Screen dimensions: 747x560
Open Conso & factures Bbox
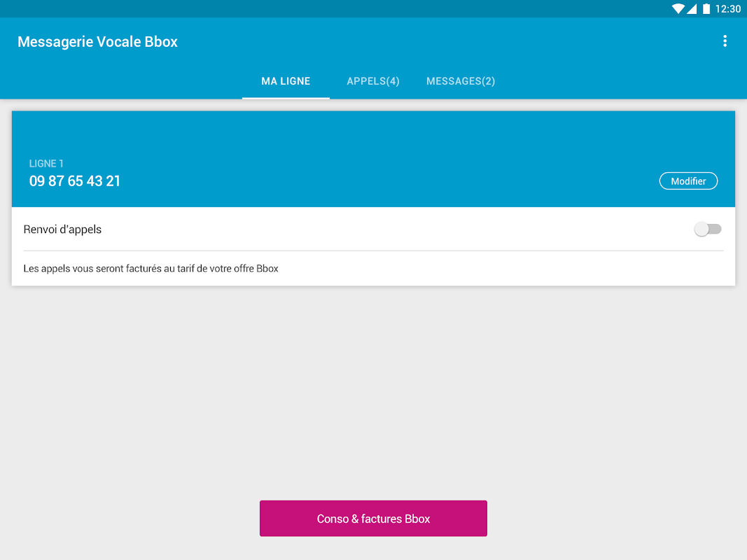pos(373,518)
